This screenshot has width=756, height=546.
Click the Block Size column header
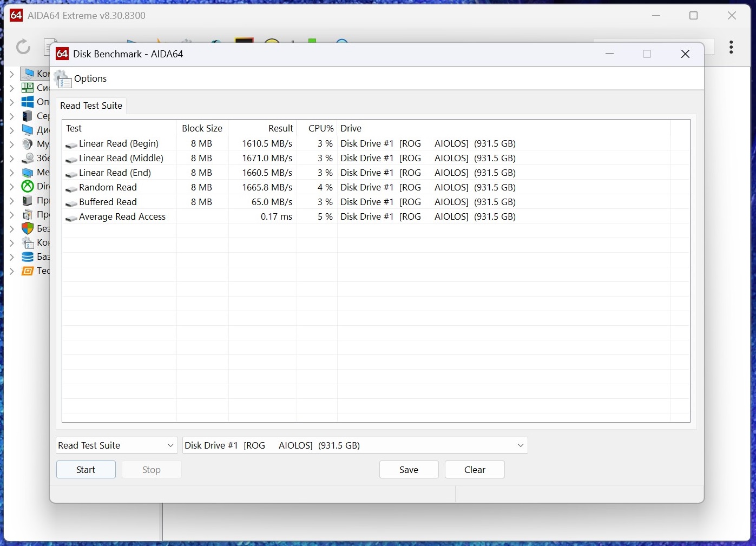(x=202, y=128)
